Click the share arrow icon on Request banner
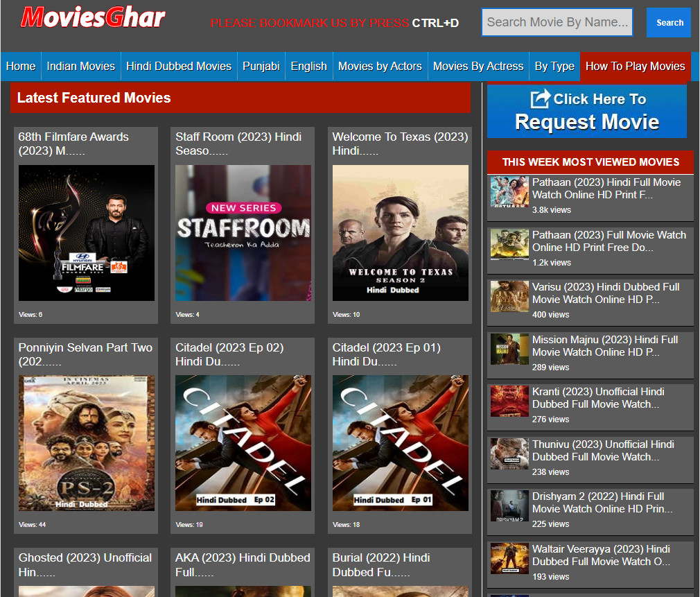The width and height of the screenshot is (700, 597). pos(540,98)
